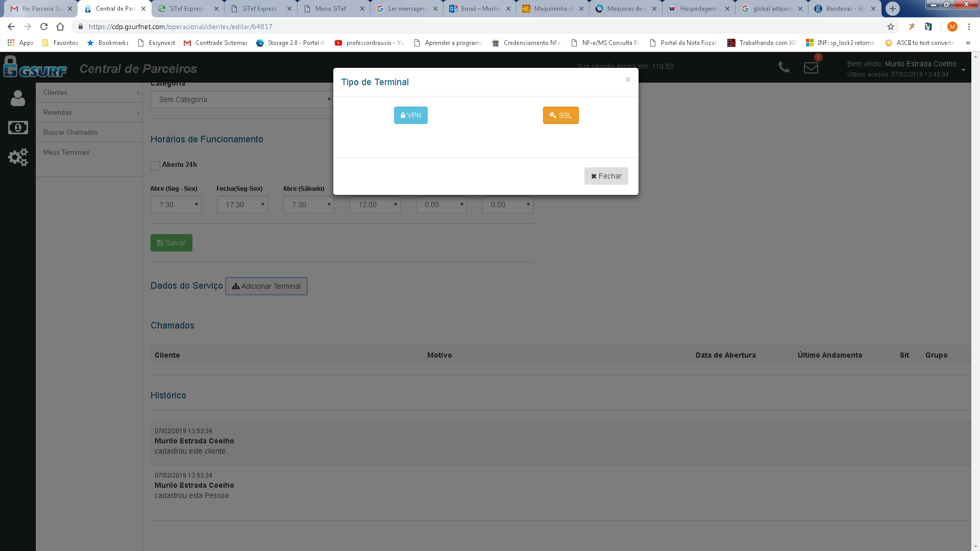The width and height of the screenshot is (980, 551).
Task: Bookmark page with star icon
Action: [890, 27]
